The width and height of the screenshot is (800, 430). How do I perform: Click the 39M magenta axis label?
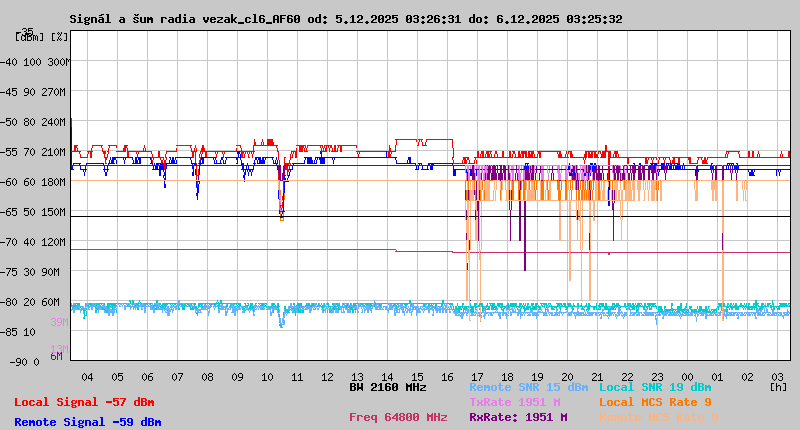[x=59, y=322]
